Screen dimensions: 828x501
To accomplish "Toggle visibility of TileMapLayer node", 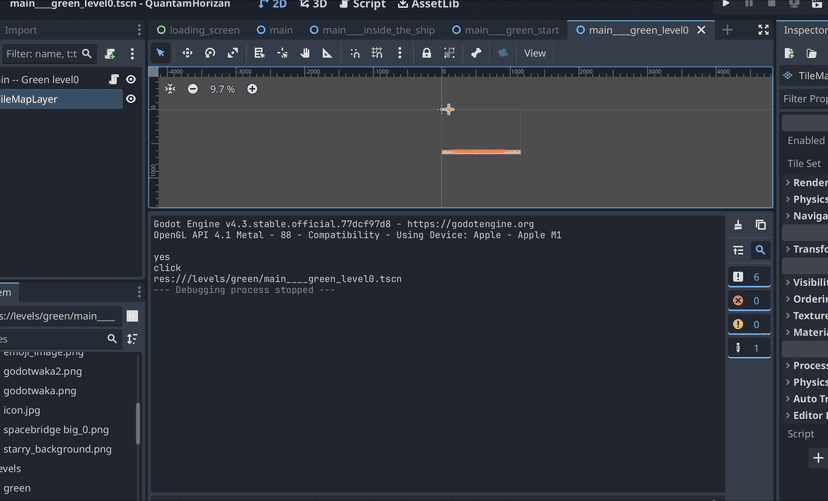I will pos(131,99).
